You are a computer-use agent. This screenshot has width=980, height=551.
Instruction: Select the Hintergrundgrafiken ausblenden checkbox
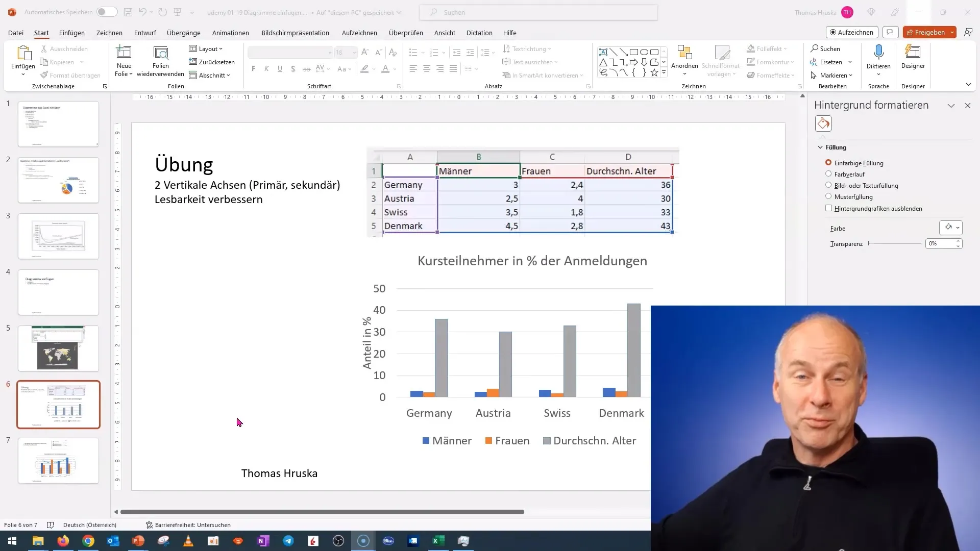828,209
